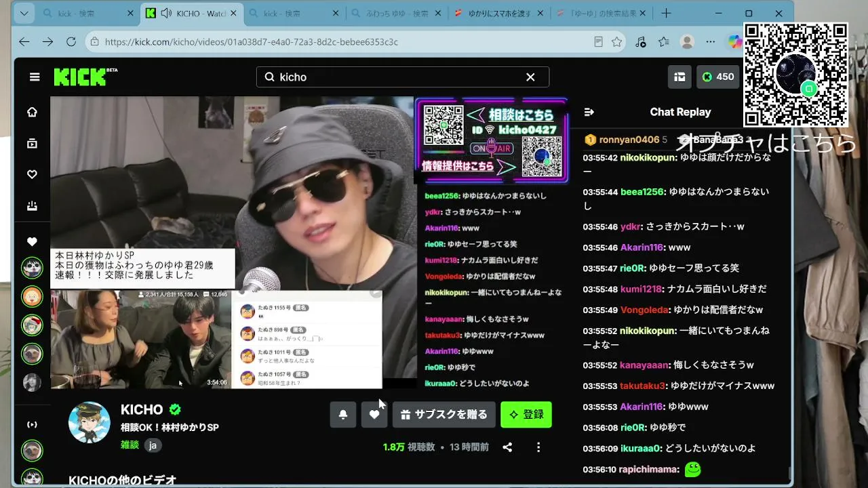The width and height of the screenshot is (868, 488).
Task: Switch to the ふわっち ゆゆ - 検索 tab
Action: pos(396,14)
